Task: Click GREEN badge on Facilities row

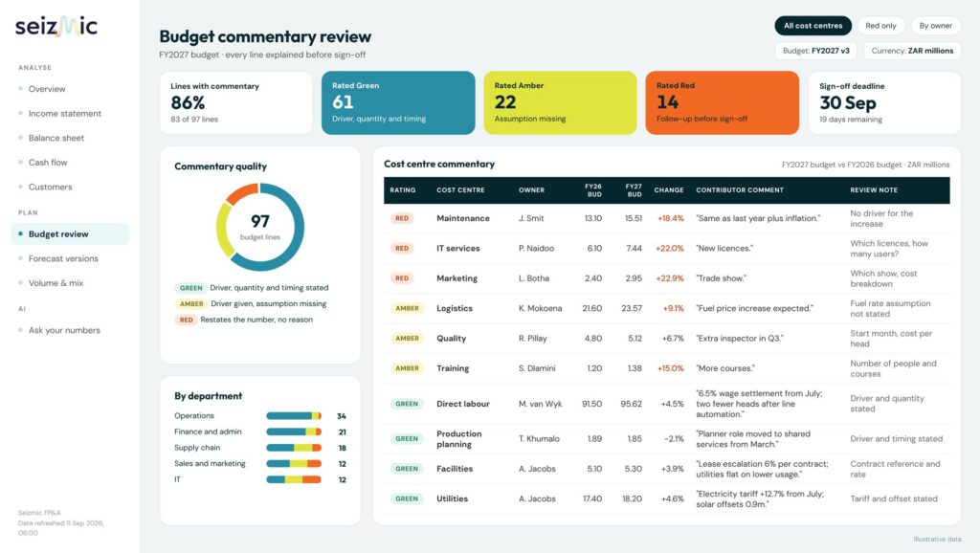Action: [x=406, y=469]
